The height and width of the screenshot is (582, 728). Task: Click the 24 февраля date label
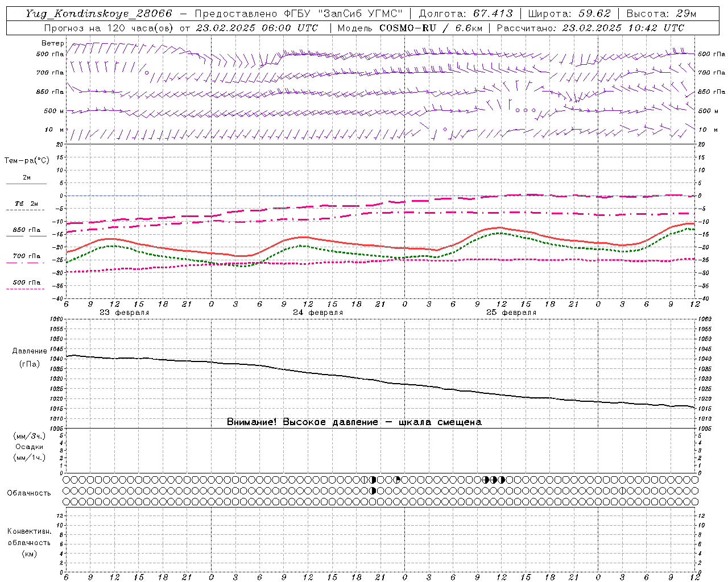(x=317, y=313)
